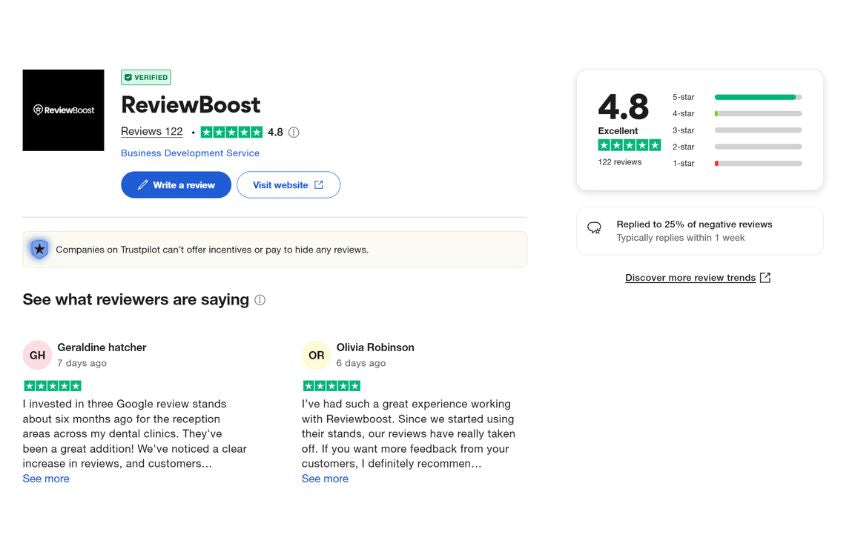
Task: Filter reviews by the 5-star bar
Action: click(x=737, y=97)
